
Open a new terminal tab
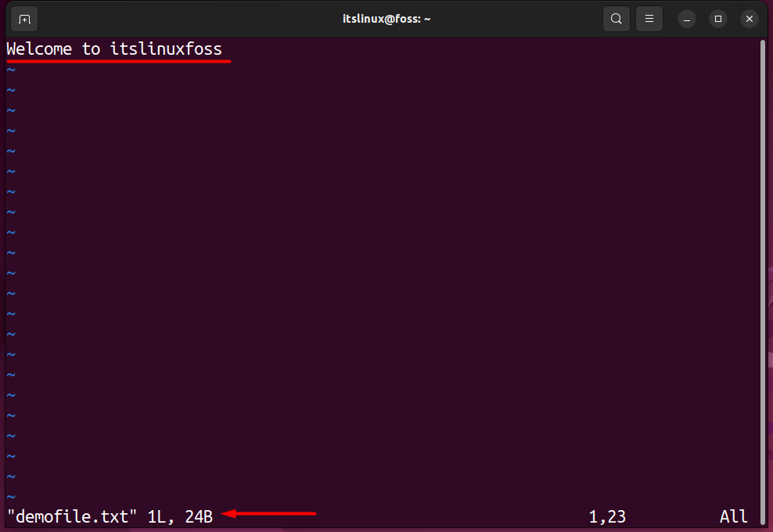24,20
